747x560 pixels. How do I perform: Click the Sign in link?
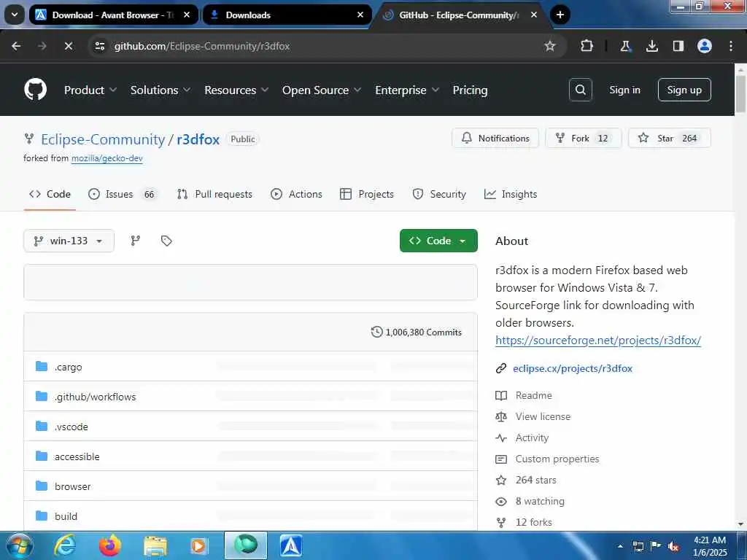coord(624,90)
